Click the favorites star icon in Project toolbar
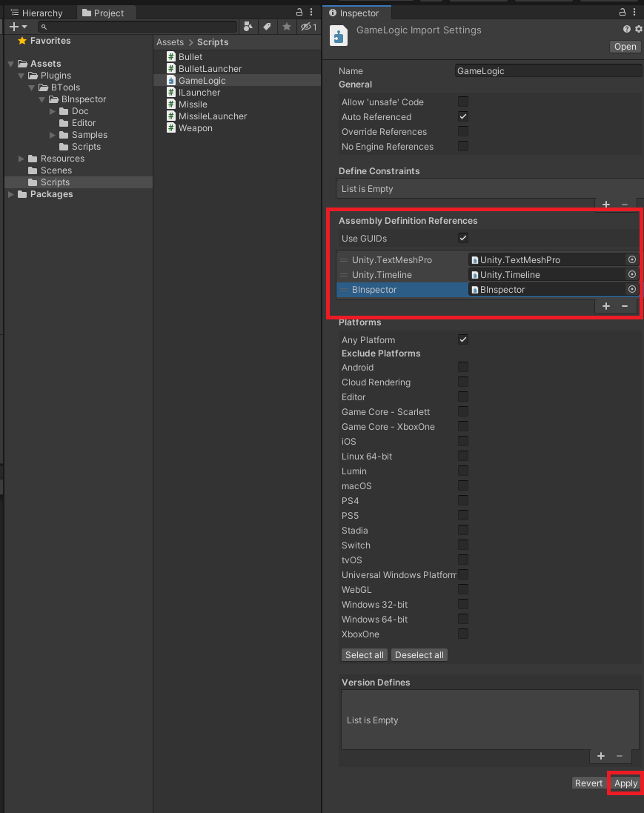The image size is (644, 813). [x=287, y=26]
